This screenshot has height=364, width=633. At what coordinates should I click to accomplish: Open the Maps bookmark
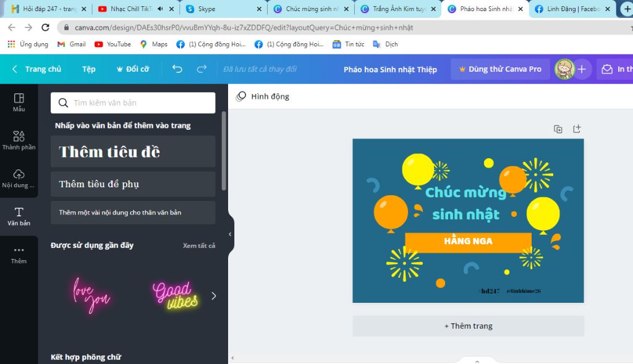[153, 44]
